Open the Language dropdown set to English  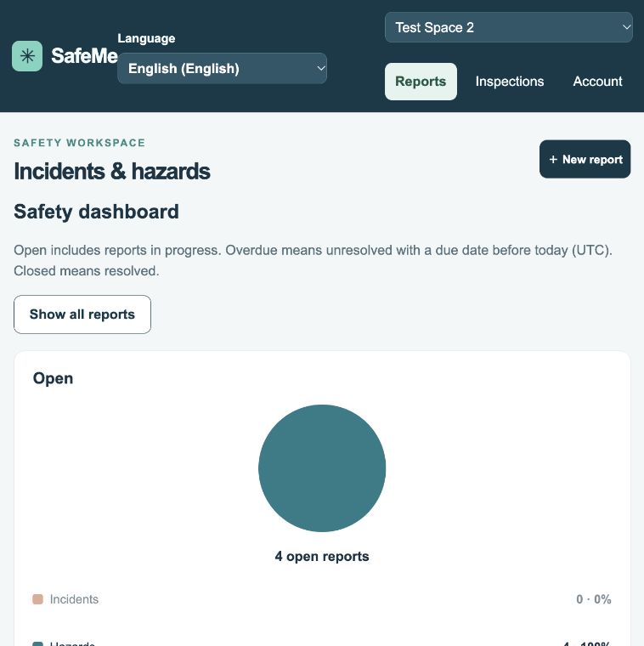(x=223, y=68)
